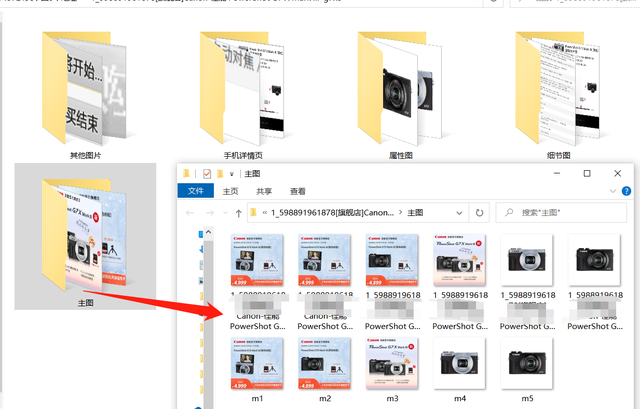Viewport: 640px width, 409px height.
Task: Click 主图 in the address breadcrumb
Action: [x=415, y=213]
